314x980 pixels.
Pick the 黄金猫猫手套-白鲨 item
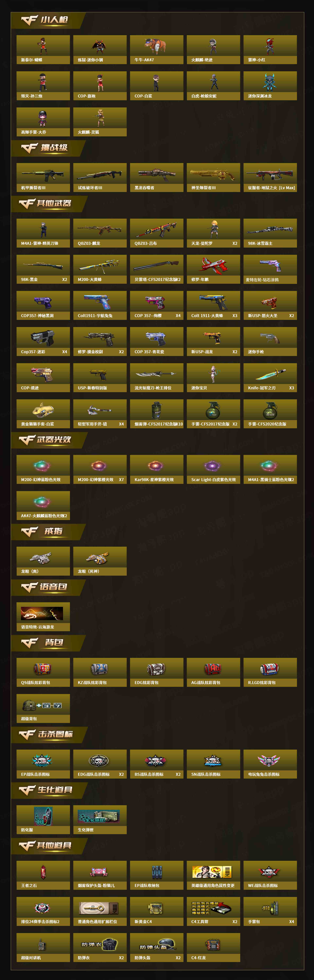pos(43,414)
